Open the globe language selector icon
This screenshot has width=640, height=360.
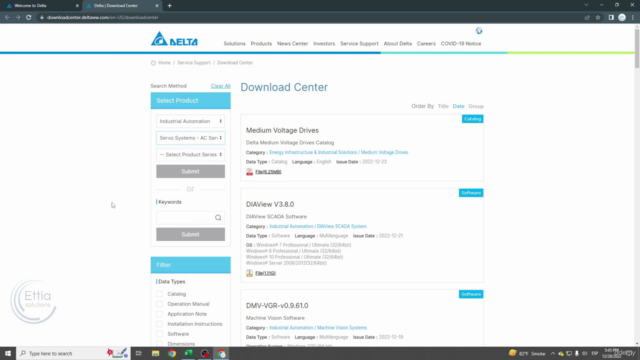(479, 31)
